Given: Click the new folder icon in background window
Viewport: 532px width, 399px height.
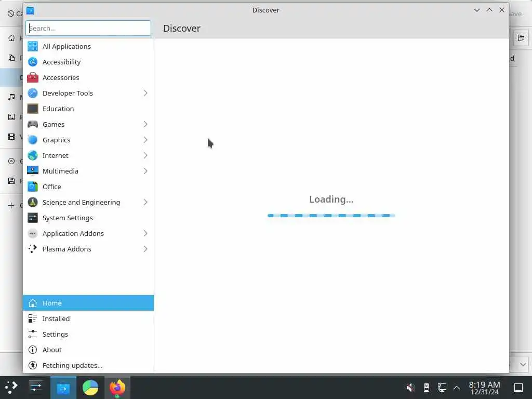Looking at the screenshot, I should point(521,37).
